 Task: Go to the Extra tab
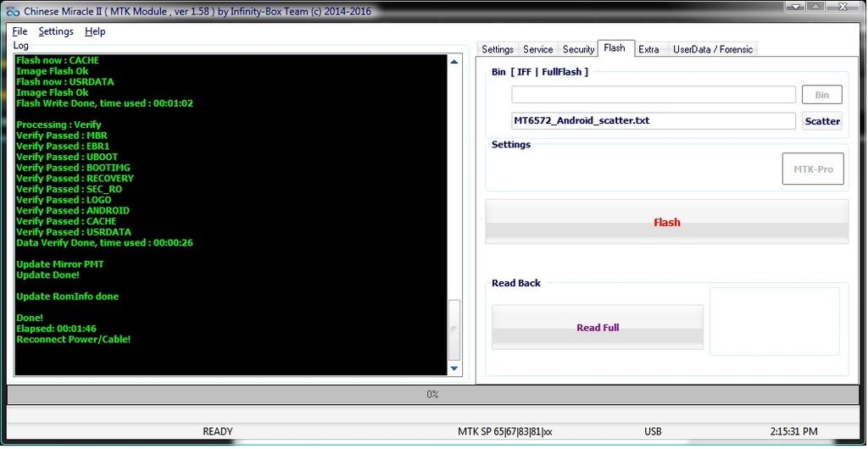point(648,49)
